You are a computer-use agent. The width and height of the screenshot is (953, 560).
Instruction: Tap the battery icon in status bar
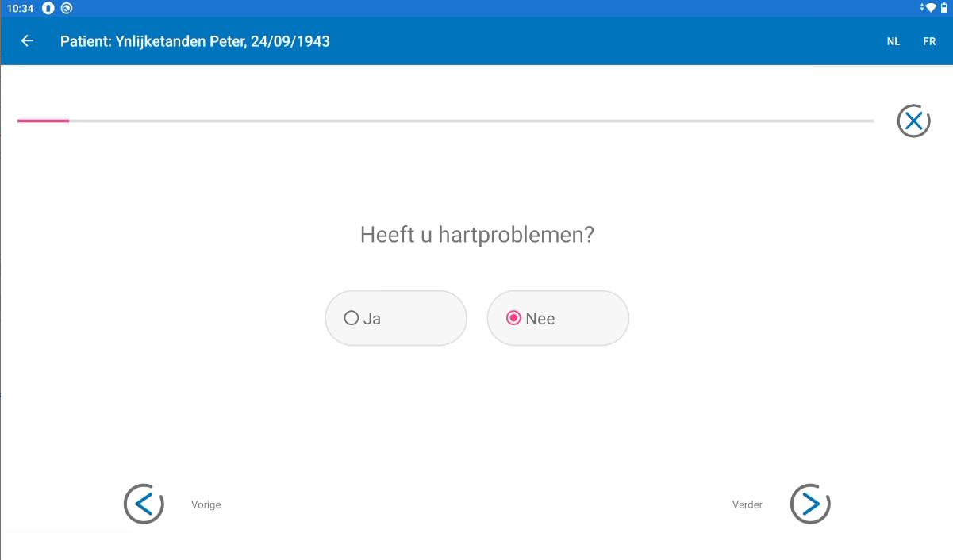coord(944,8)
